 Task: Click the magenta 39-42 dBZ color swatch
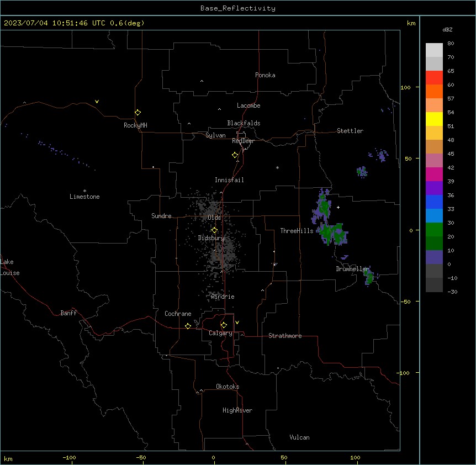coord(434,174)
